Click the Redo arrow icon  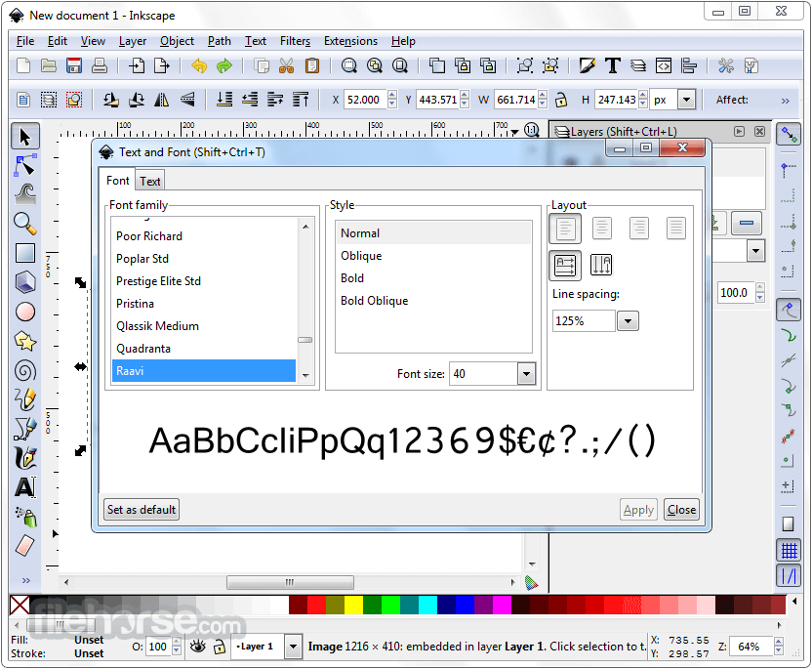click(x=224, y=65)
